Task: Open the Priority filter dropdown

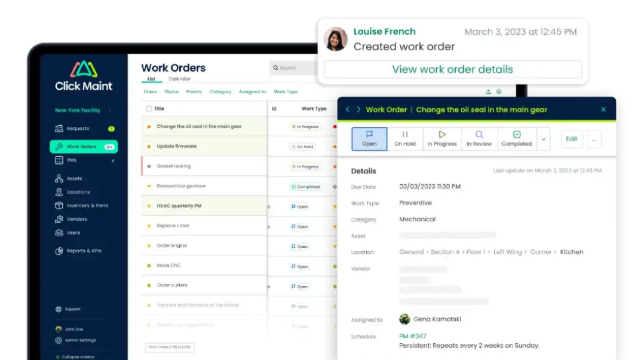Action: pos(194,92)
